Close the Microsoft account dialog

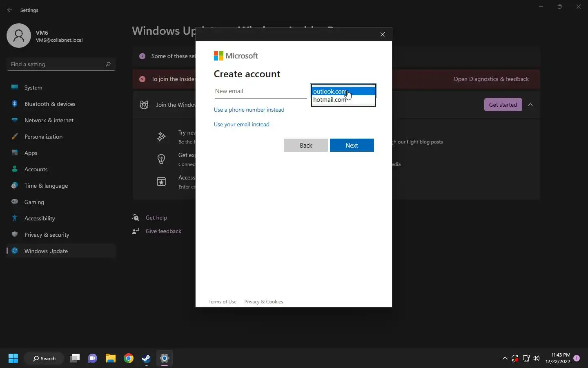[x=383, y=34]
